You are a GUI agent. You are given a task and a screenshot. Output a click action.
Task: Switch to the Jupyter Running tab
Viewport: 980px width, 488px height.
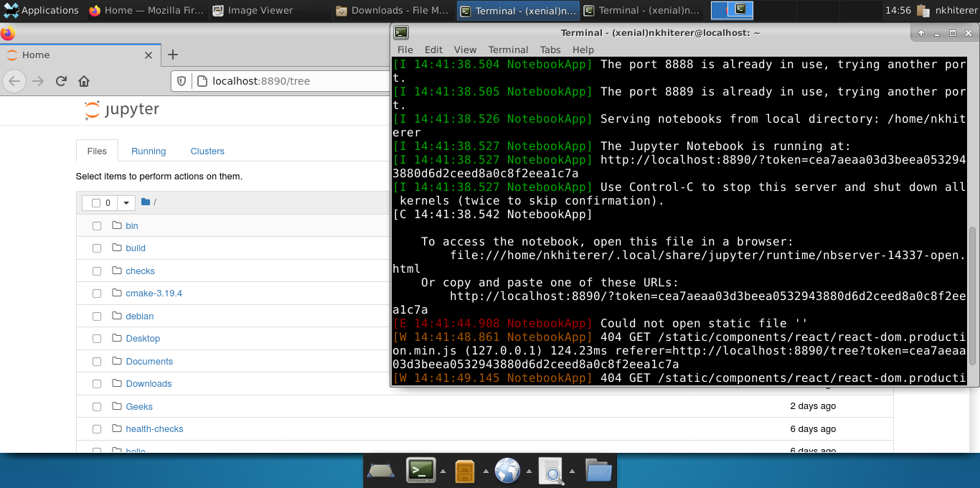149,151
